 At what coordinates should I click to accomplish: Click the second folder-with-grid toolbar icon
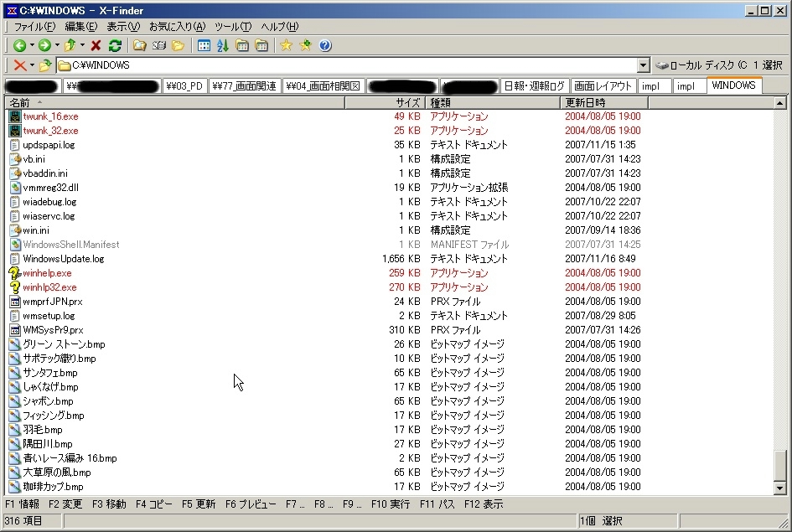261,46
